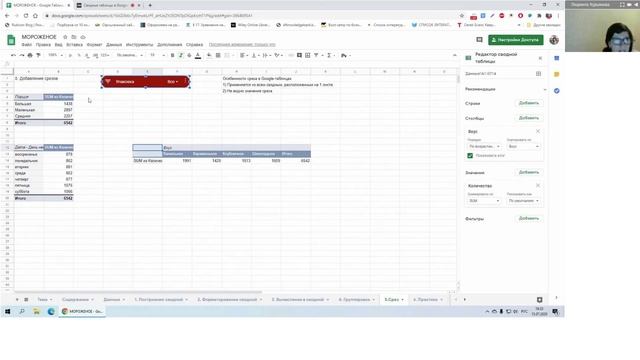Image resolution: width=640 pixels, height=360 pixels.
Task: Open the Справка menu
Action: (x=194, y=44)
